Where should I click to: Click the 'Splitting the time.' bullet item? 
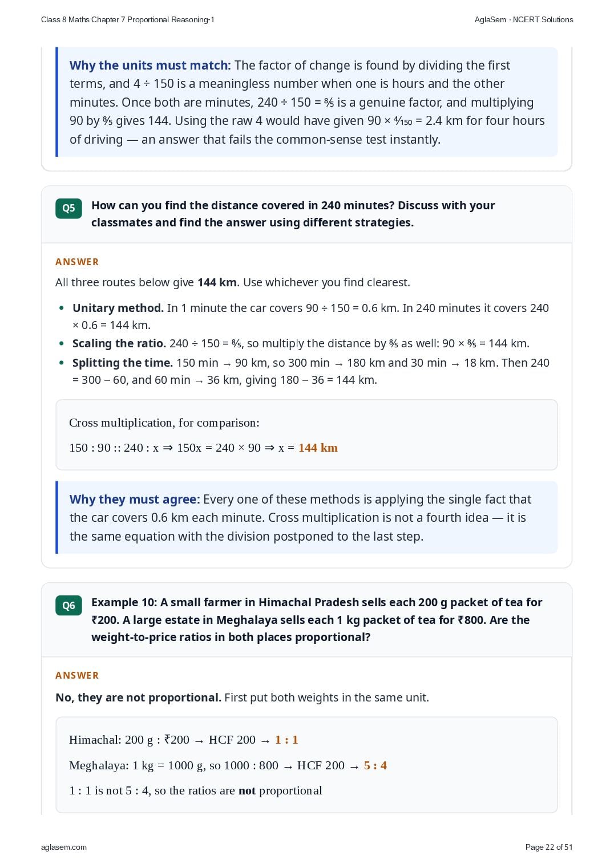coord(311,371)
